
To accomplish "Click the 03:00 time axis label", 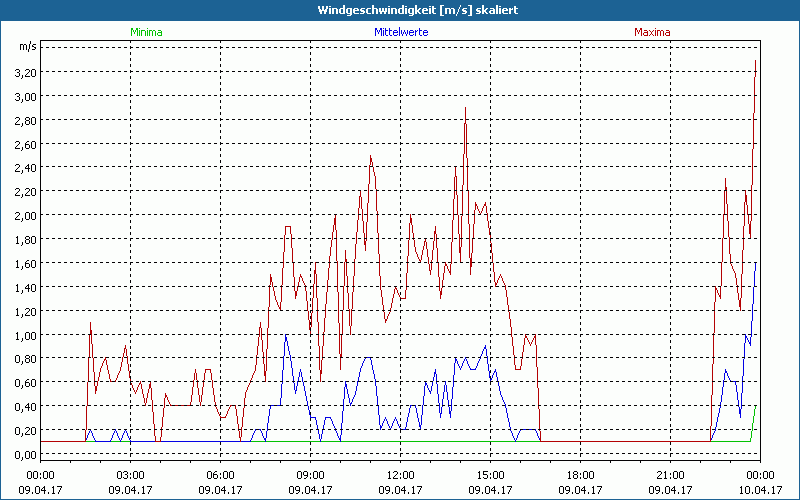I will [131, 475].
